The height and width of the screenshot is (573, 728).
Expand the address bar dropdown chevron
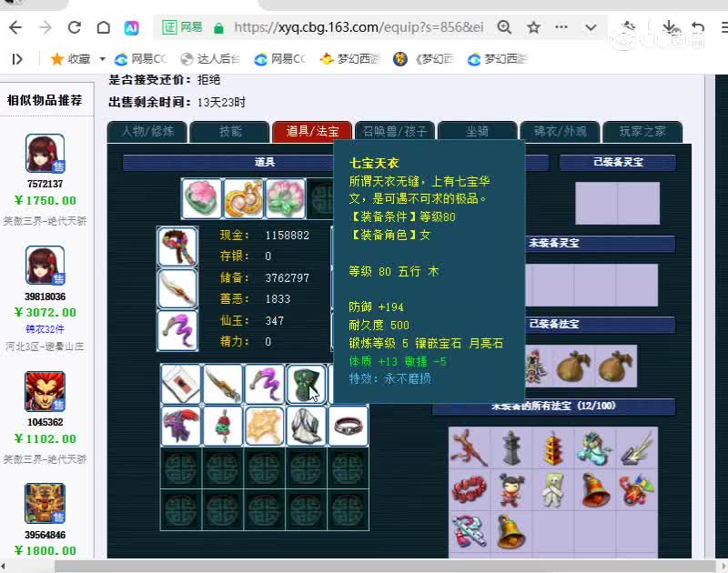tap(591, 27)
